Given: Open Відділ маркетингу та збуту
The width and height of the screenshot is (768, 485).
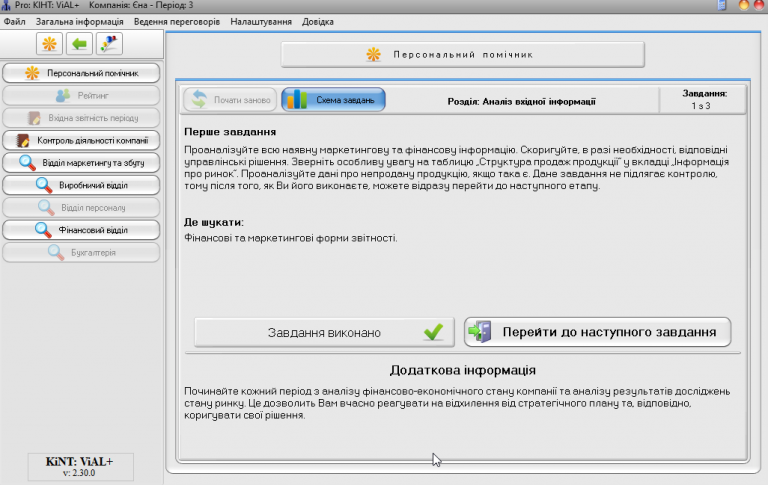Looking at the screenshot, I should tap(81, 163).
